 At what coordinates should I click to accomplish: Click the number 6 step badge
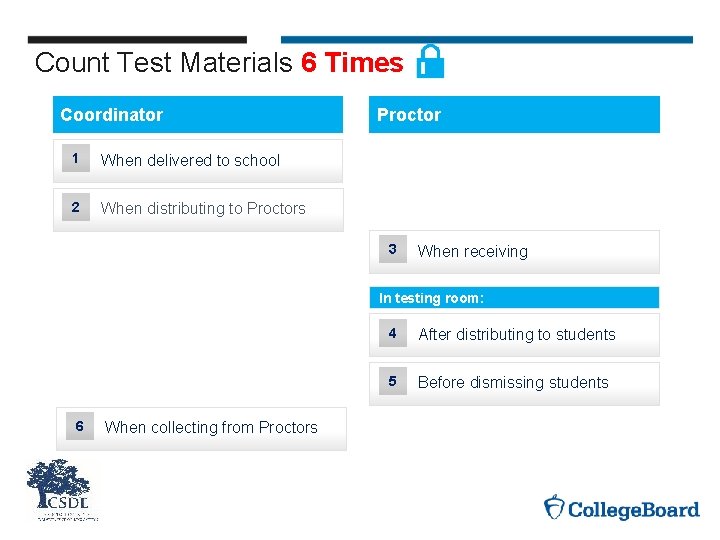(x=78, y=427)
